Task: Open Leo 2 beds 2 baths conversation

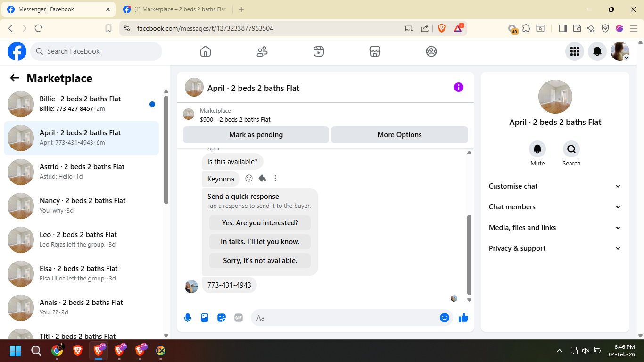Action: (81, 240)
